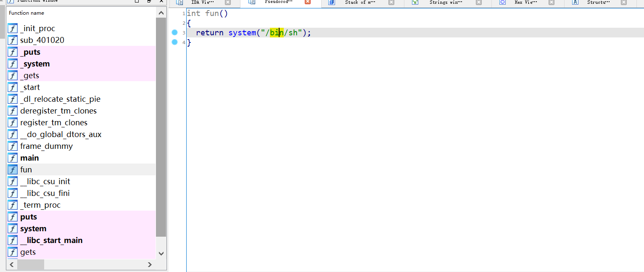
Task: Select the _start function row
Action: [x=81, y=87]
